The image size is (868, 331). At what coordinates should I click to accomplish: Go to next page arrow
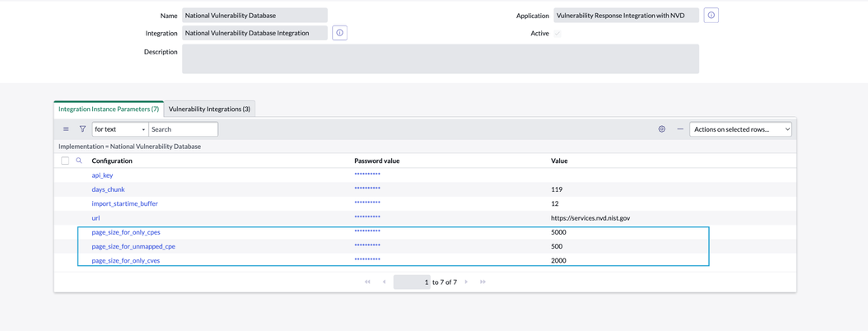466,282
